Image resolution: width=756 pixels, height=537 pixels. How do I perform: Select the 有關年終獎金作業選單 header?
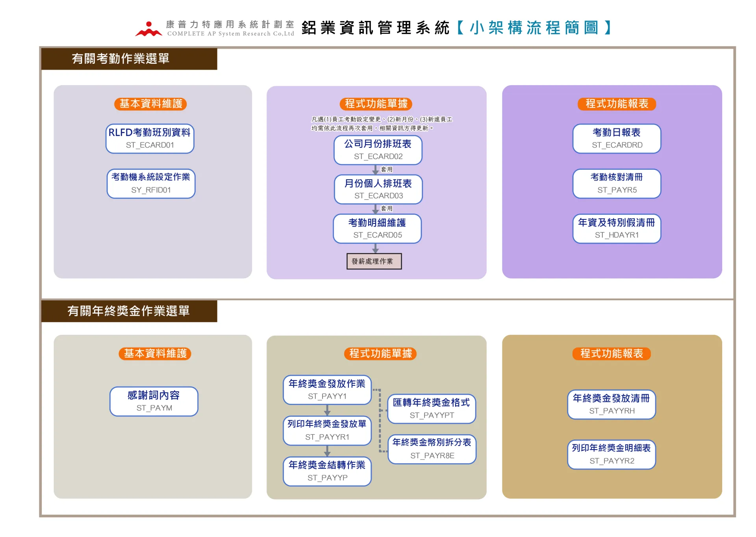(129, 311)
